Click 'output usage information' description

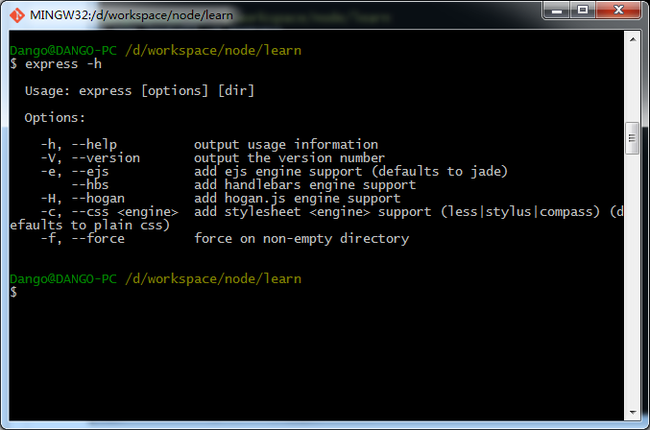tap(286, 145)
